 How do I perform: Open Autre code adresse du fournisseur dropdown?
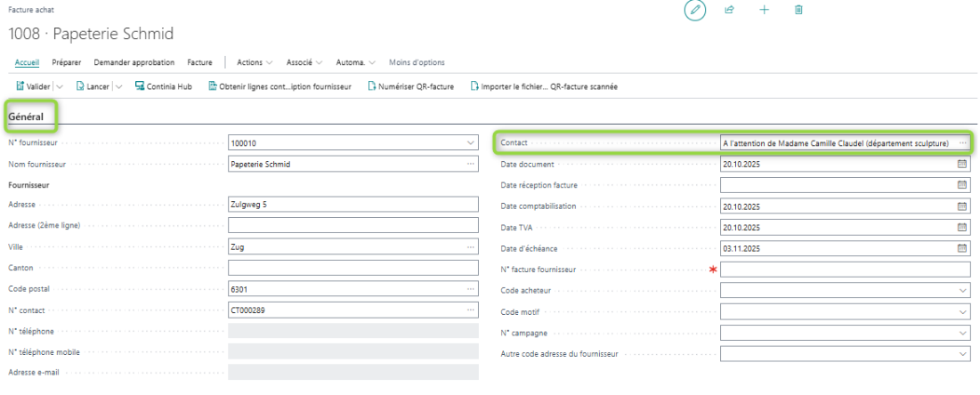tap(962, 354)
